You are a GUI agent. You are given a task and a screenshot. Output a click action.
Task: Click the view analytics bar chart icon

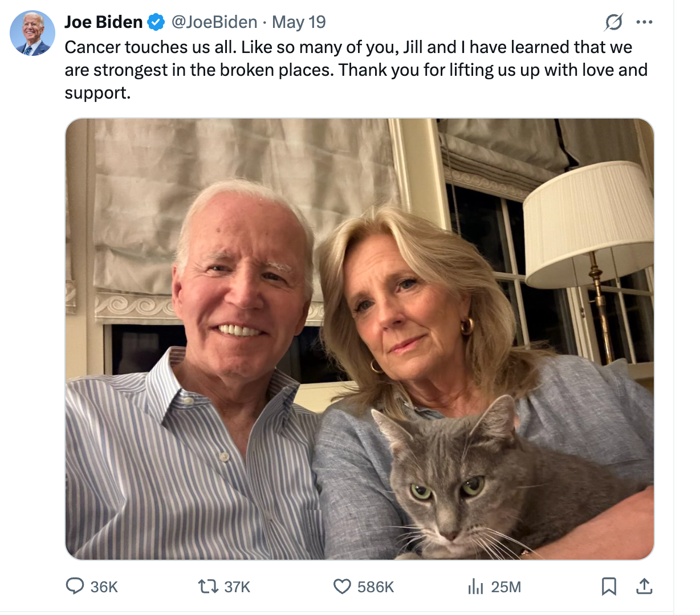coord(475,586)
